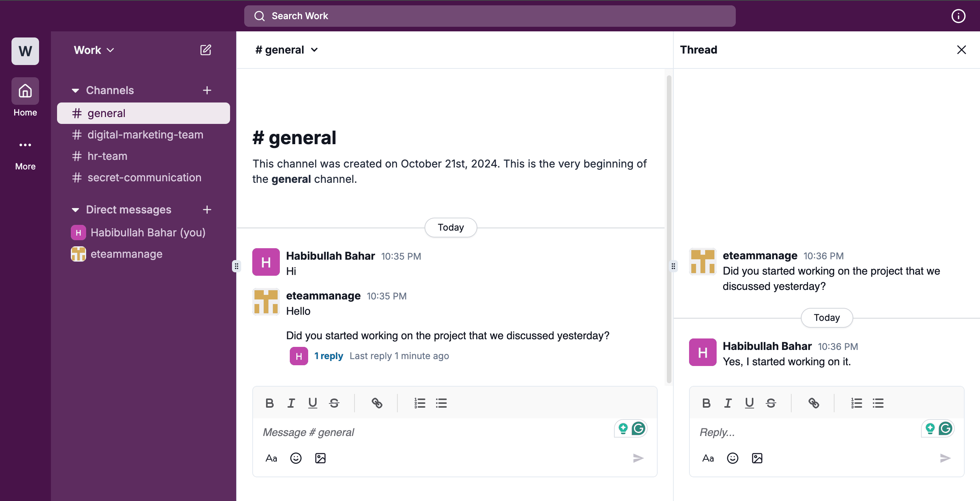
Task: Open the # digital-marketing-team channel
Action: click(x=145, y=134)
